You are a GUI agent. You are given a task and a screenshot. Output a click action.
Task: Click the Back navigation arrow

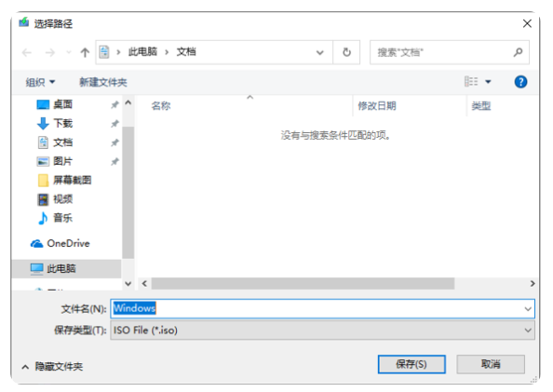pyautogui.click(x=27, y=53)
